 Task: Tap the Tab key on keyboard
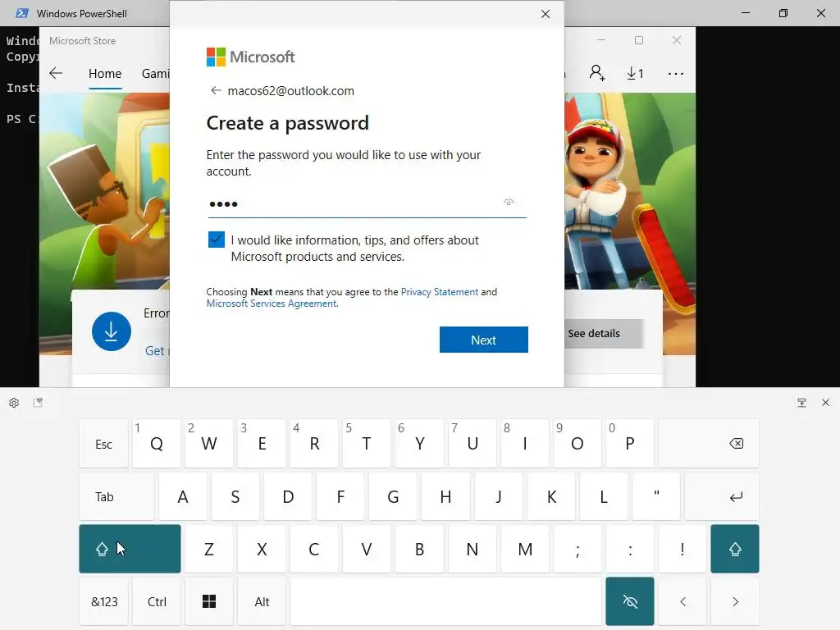click(116, 496)
